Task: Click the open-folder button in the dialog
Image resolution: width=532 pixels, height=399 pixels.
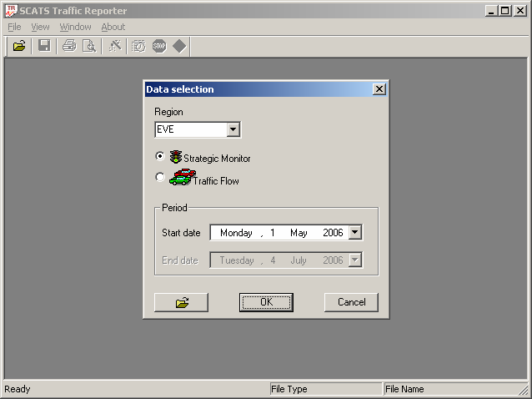Action: (x=182, y=302)
